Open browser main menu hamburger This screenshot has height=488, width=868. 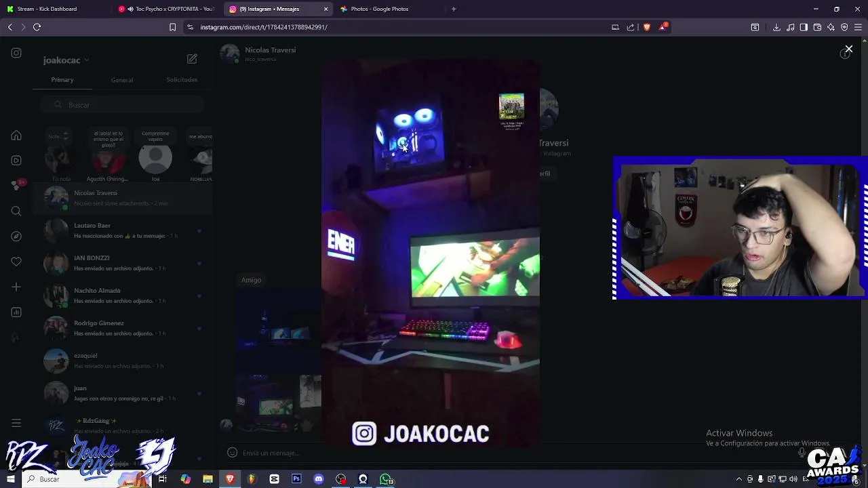click(x=858, y=27)
